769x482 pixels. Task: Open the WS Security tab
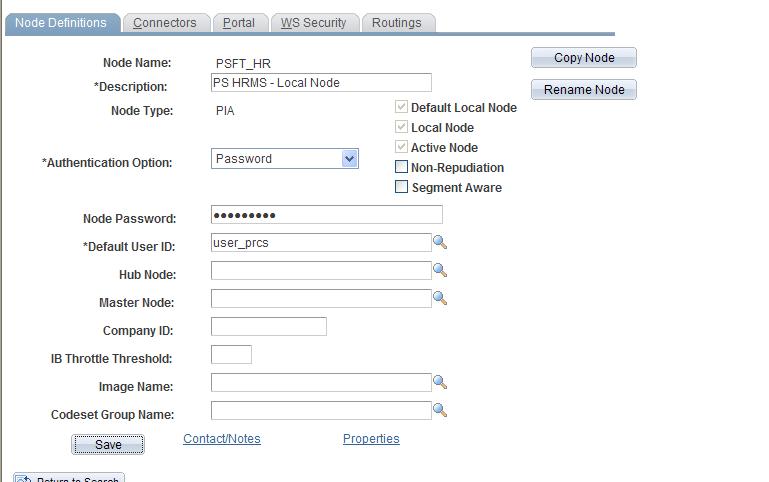tap(313, 23)
